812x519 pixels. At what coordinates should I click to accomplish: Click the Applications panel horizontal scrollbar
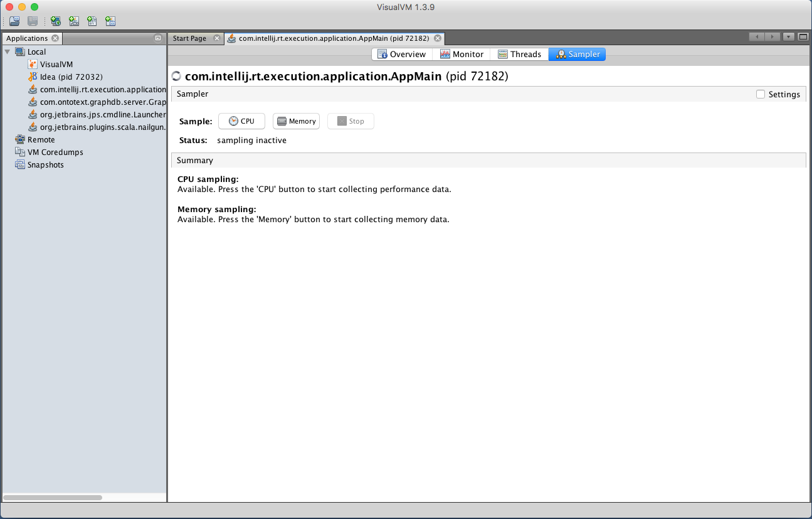(53, 498)
